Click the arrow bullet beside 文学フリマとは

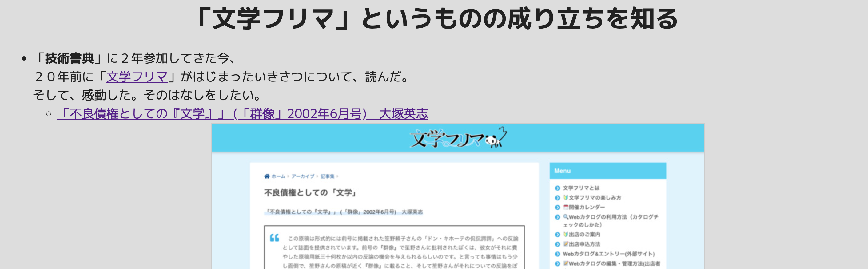(557, 188)
